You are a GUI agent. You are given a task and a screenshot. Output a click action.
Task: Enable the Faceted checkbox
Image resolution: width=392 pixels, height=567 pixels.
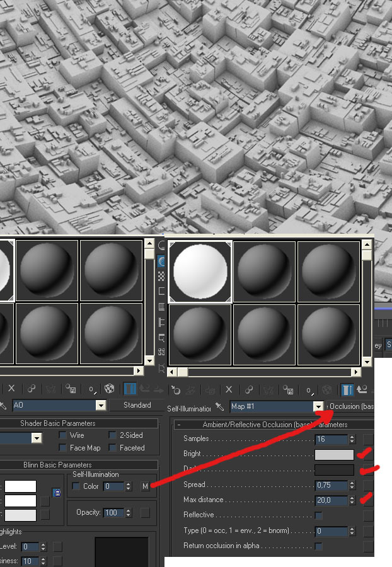112,448
